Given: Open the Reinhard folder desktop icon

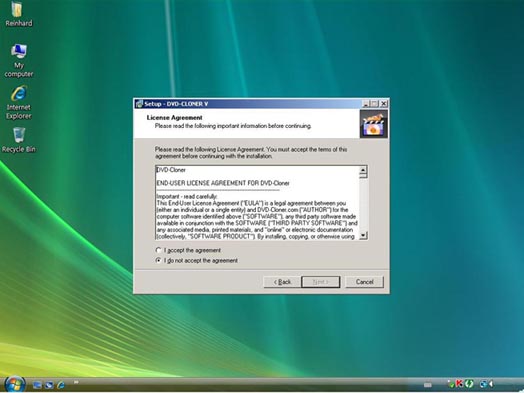Looking at the screenshot, I should (18, 14).
